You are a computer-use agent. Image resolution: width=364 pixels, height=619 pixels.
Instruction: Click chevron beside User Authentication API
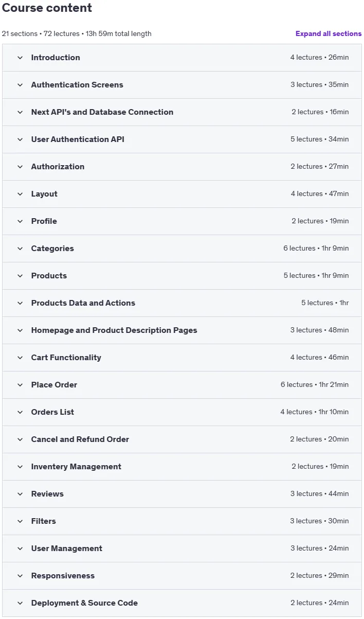point(20,139)
